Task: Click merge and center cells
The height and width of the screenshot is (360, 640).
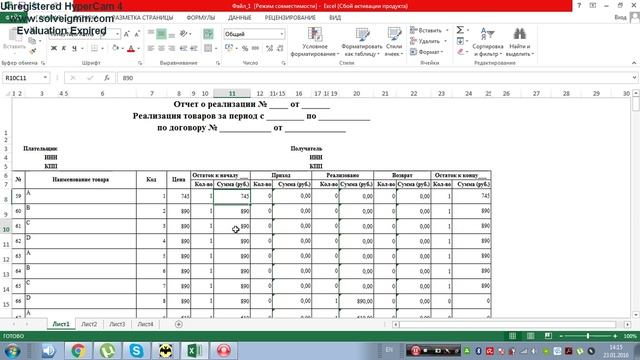Action: [208, 49]
